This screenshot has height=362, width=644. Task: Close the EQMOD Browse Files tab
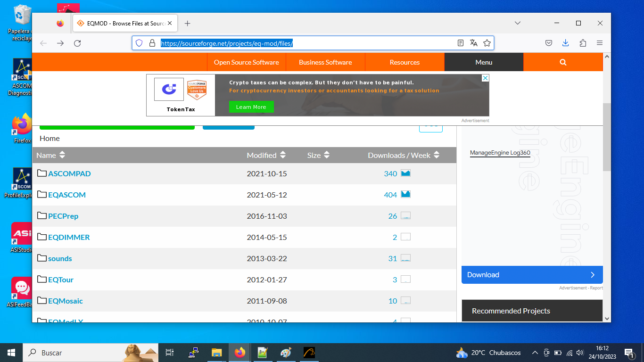point(170,23)
